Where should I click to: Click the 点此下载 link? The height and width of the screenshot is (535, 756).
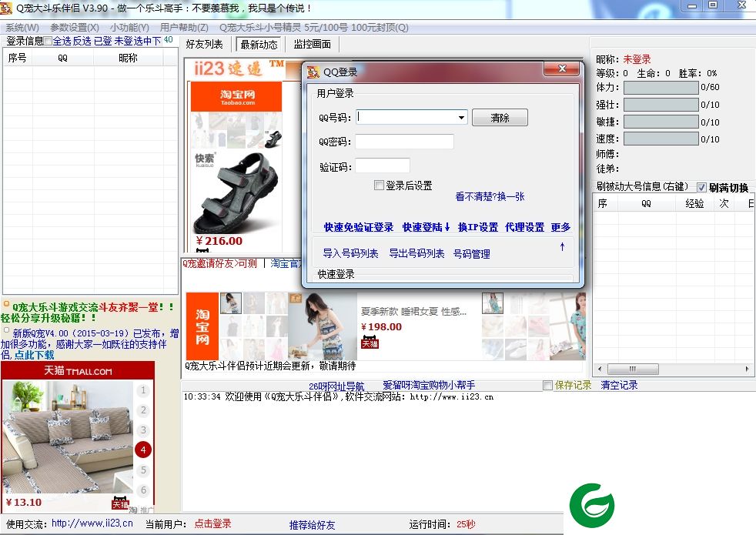pyautogui.click(x=34, y=355)
